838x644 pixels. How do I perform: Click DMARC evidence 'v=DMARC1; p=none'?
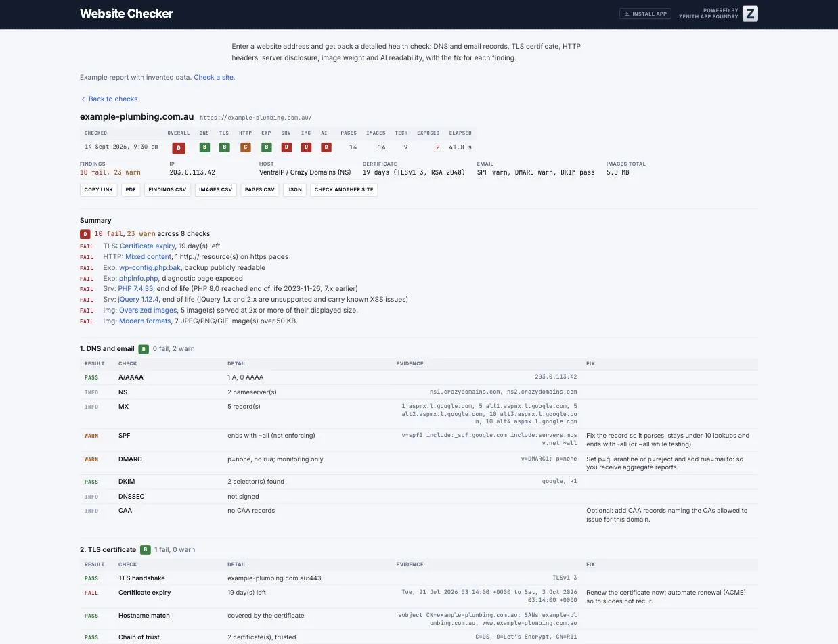point(549,459)
